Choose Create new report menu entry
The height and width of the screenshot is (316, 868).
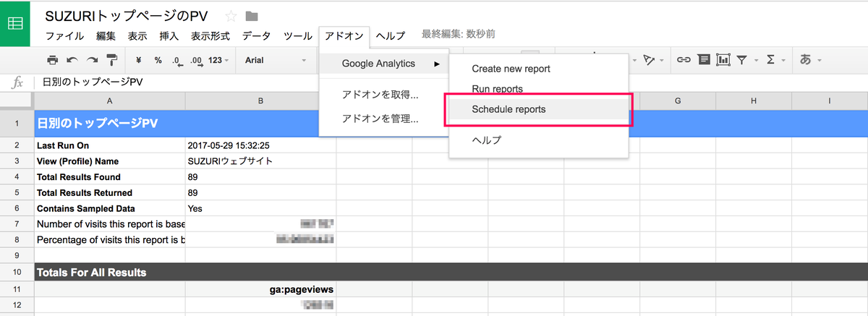click(511, 69)
